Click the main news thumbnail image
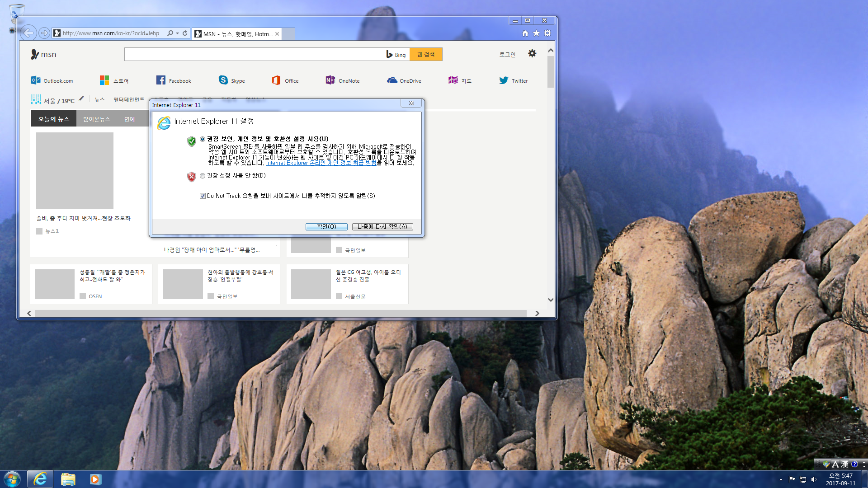The width and height of the screenshot is (868, 488). pyautogui.click(x=75, y=171)
